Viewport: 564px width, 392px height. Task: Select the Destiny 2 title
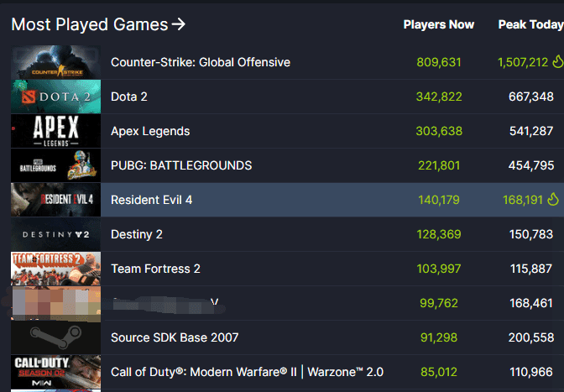coord(137,234)
